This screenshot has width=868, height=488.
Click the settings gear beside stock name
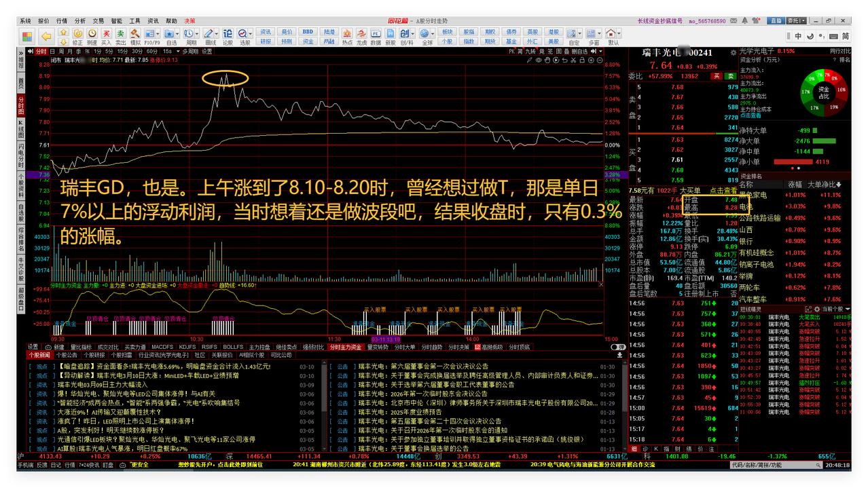(734, 52)
